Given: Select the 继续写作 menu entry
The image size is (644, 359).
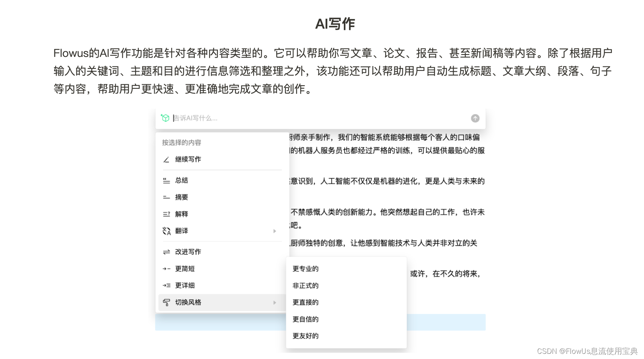Looking at the screenshot, I should (222, 159).
